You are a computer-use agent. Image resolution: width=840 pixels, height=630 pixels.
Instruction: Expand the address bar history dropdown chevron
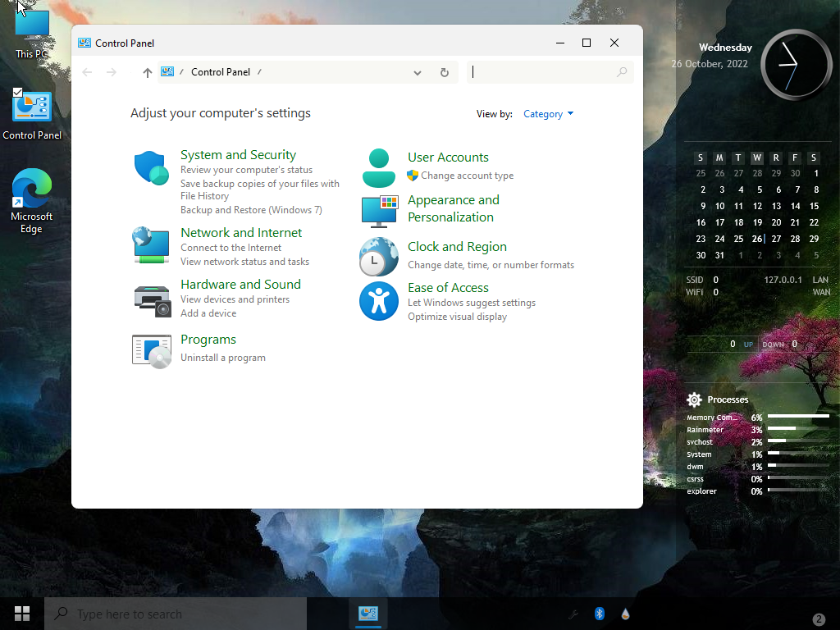pyautogui.click(x=418, y=72)
